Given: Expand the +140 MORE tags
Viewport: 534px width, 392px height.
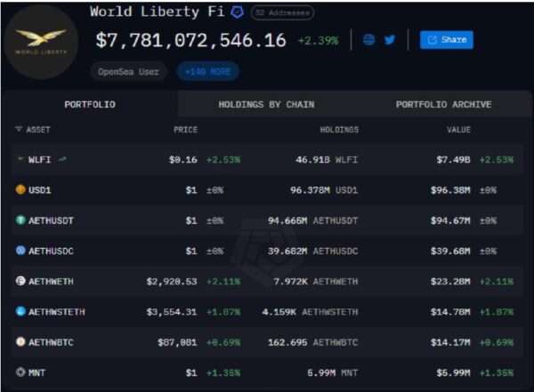Looking at the screenshot, I should [207, 72].
